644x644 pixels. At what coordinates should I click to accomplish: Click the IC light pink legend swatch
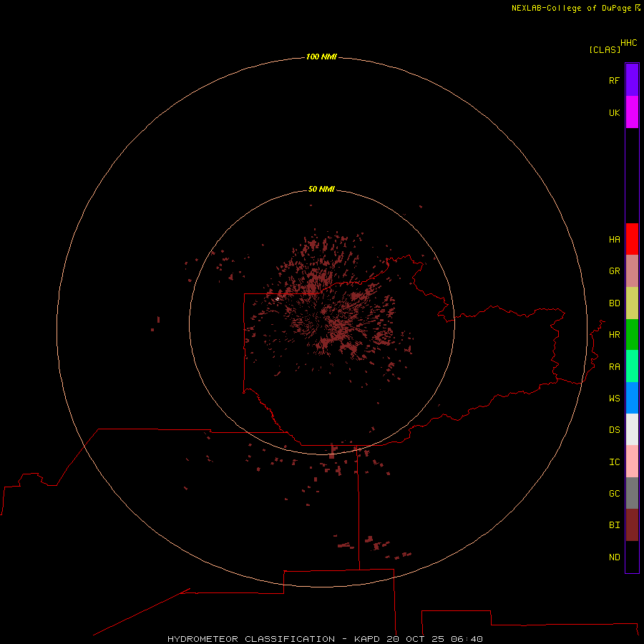tap(632, 462)
